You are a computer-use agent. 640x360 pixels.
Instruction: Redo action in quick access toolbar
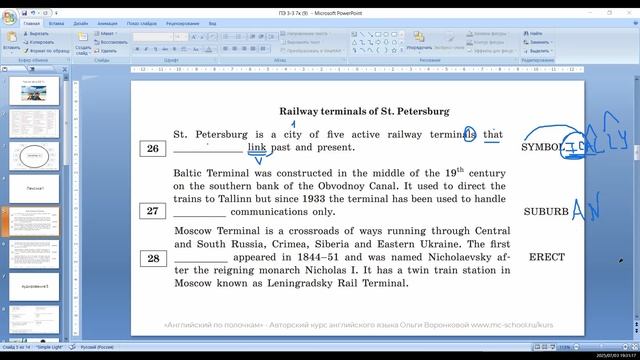click(45, 13)
